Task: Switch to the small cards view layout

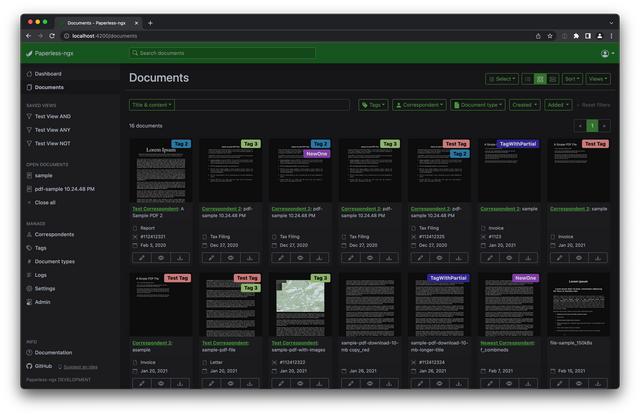Action: coord(540,79)
